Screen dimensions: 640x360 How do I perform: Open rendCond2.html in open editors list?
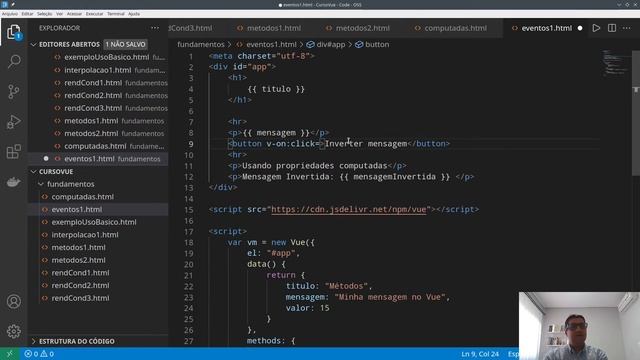tap(99, 95)
